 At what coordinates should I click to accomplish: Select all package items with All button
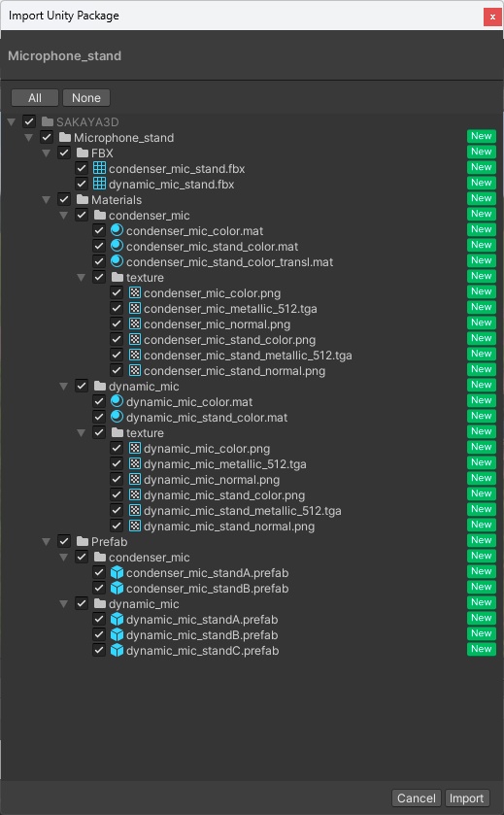pyautogui.click(x=35, y=98)
